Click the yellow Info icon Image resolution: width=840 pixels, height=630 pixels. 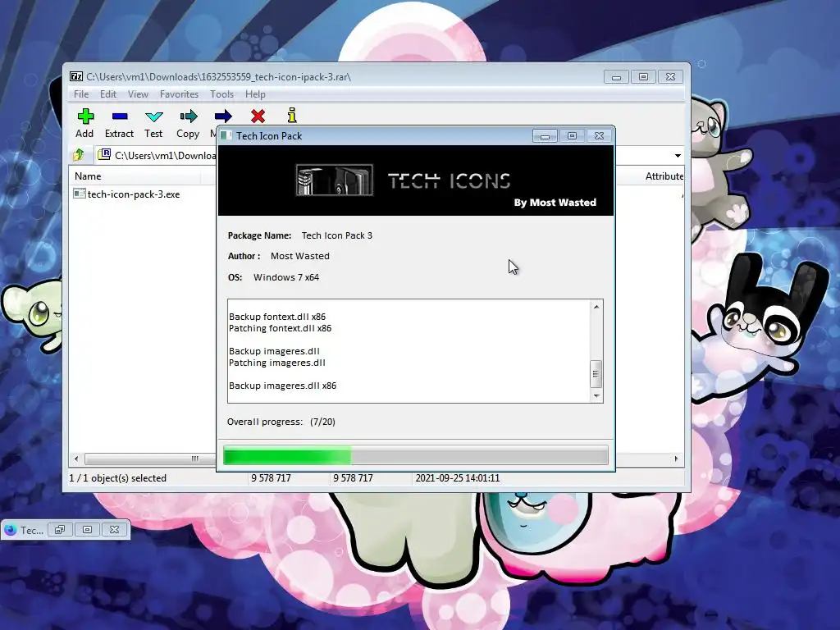point(292,116)
